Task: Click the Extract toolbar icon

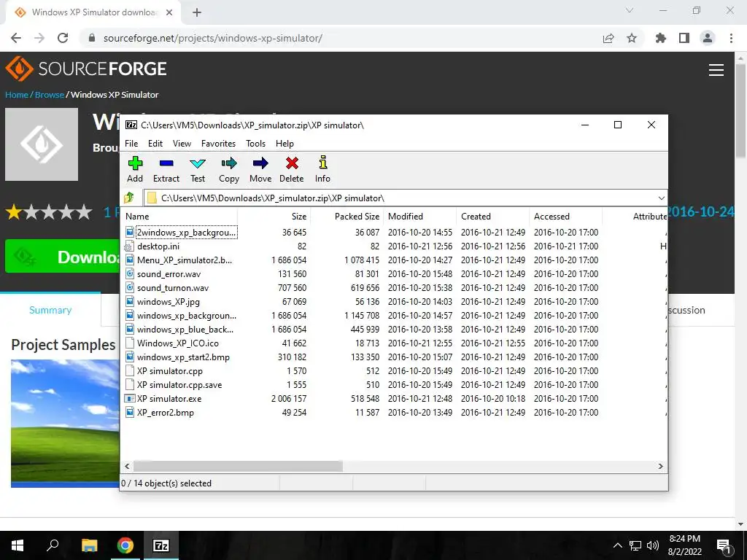Action: click(166, 163)
